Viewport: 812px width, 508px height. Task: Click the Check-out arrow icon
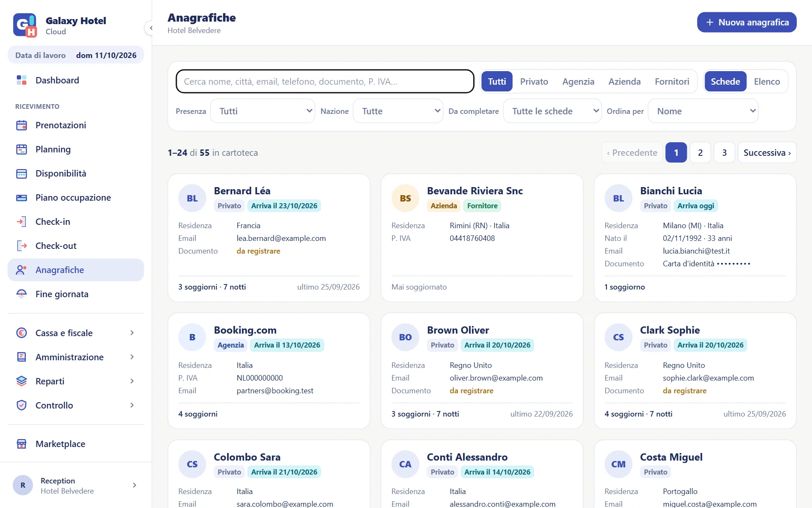[x=22, y=246]
